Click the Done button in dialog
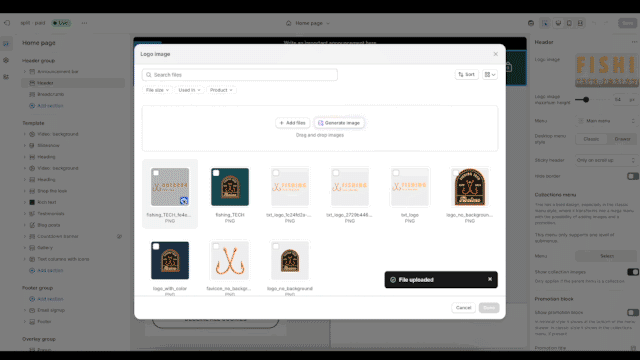The height and width of the screenshot is (360, 640). coord(489,308)
